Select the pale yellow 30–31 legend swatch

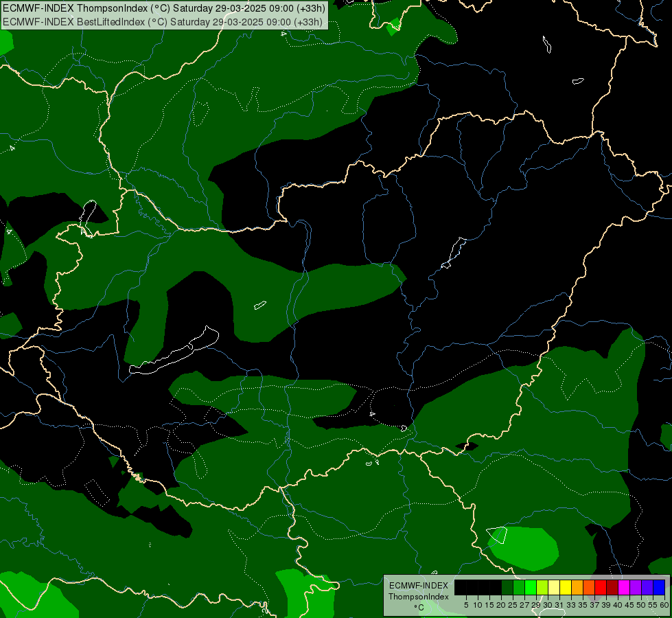coord(554,588)
